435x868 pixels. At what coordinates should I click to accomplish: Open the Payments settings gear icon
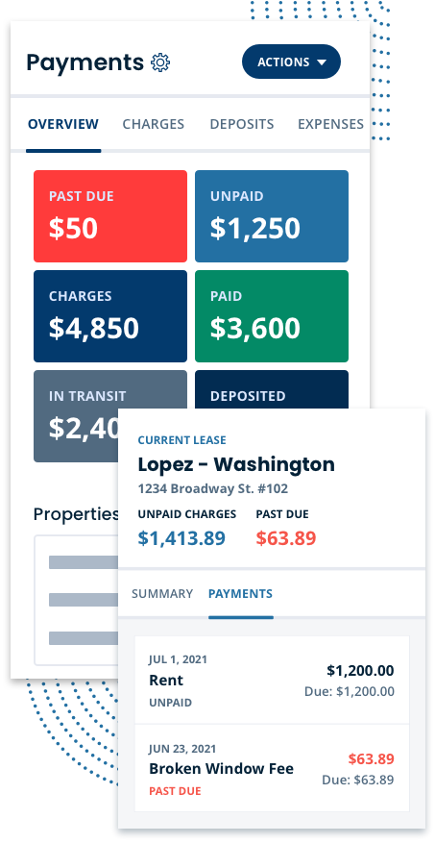coord(160,62)
